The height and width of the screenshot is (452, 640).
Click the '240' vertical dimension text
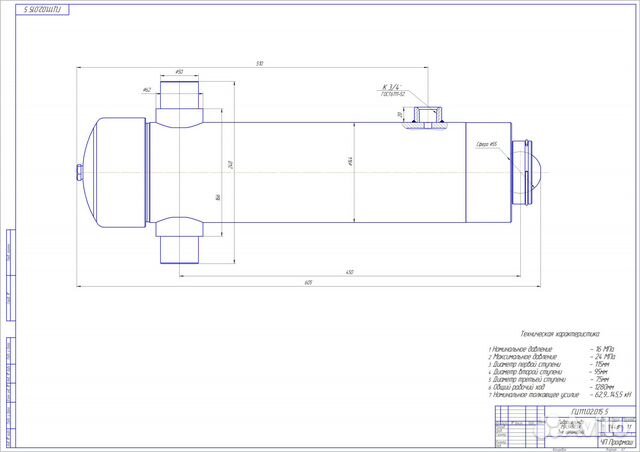pos(231,165)
